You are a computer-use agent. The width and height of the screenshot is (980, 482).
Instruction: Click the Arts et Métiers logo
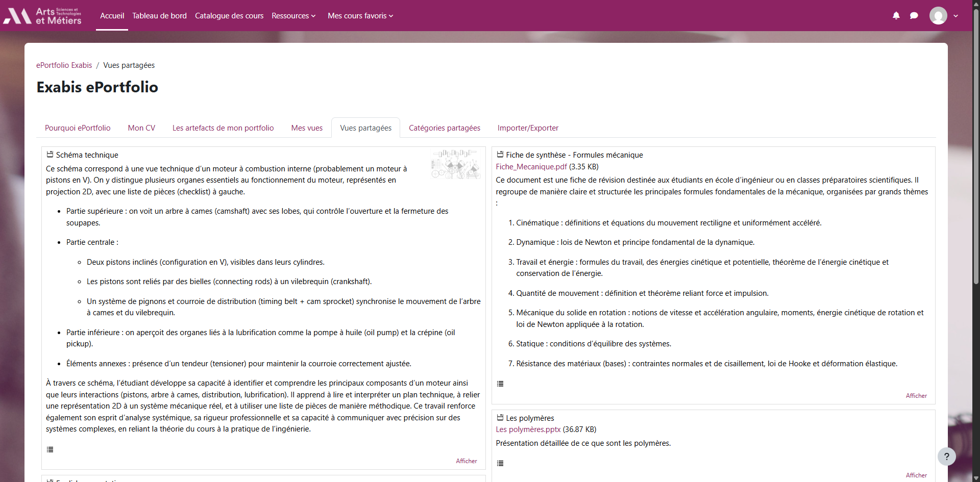coord(43,16)
